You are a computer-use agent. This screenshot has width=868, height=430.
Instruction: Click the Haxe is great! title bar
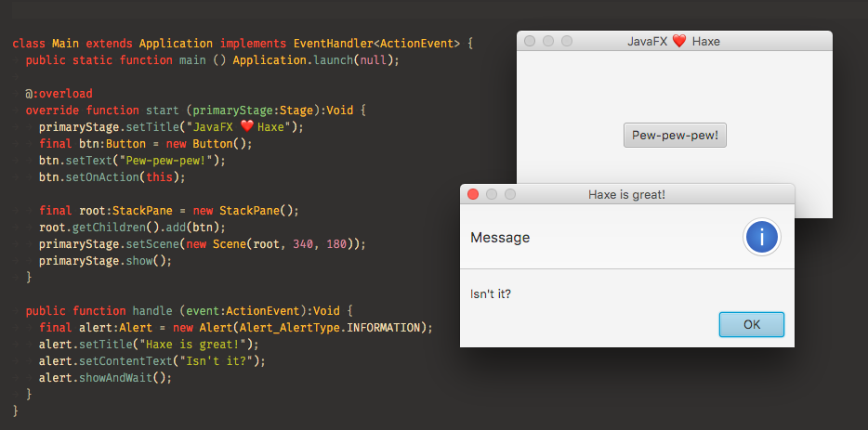pyautogui.click(x=627, y=194)
